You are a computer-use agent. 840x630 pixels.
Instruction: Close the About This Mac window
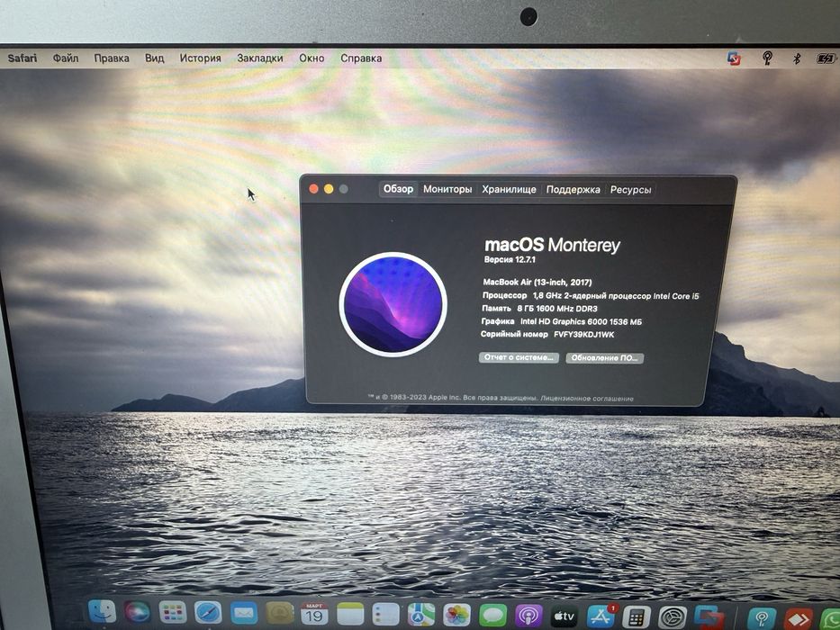pyautogui.click(x=314, y=189)
